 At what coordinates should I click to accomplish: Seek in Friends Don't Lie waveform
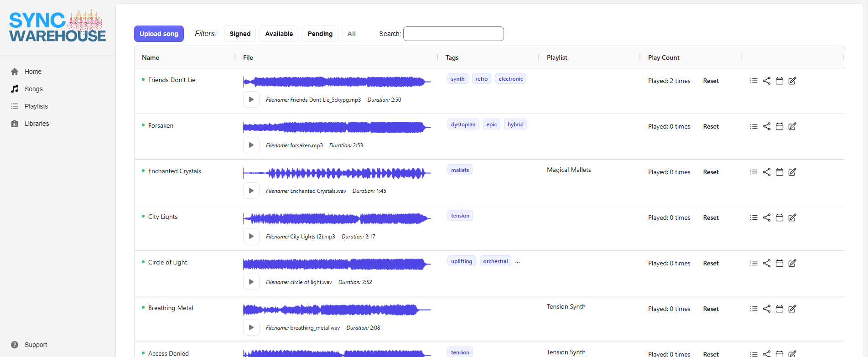coord(337,82)
